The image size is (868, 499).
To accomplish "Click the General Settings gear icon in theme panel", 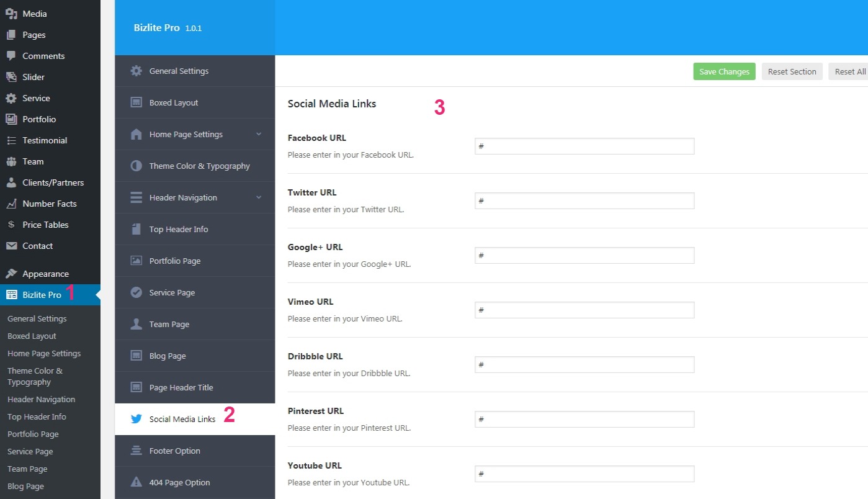I will pos(136,71).
